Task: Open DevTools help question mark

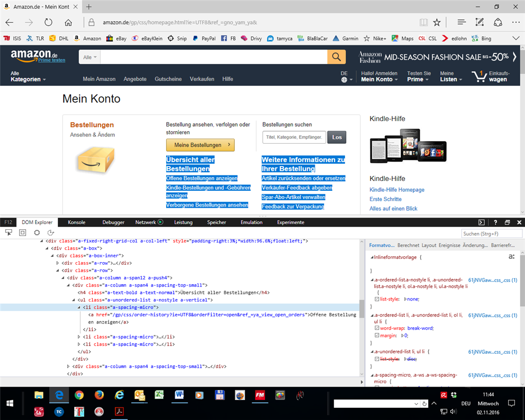Action: (496, 223)
